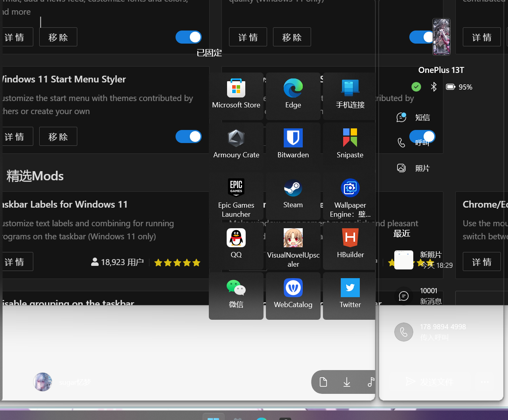Launch WebCatalog from the pinned grid

point(293,296)
